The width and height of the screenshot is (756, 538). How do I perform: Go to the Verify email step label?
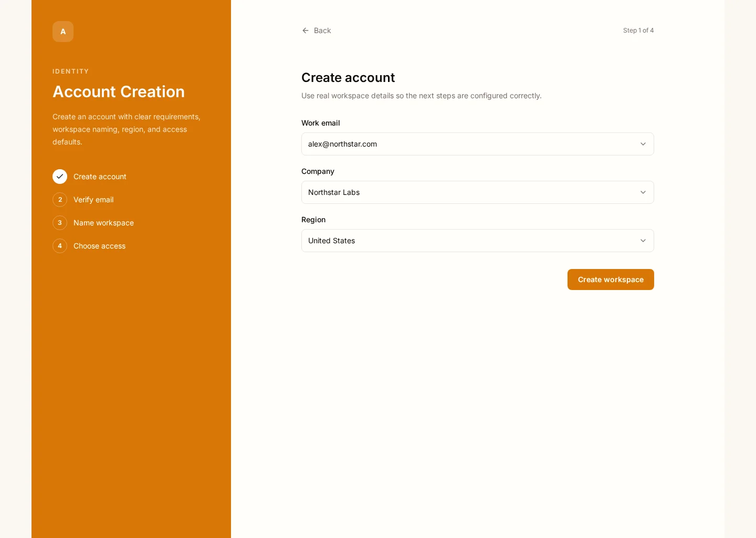[x=93, y=200]
